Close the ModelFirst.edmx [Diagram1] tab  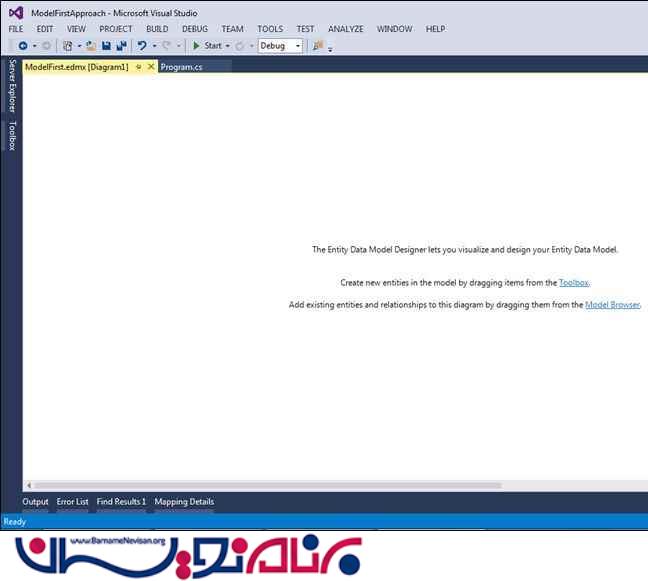coord(151,67)
